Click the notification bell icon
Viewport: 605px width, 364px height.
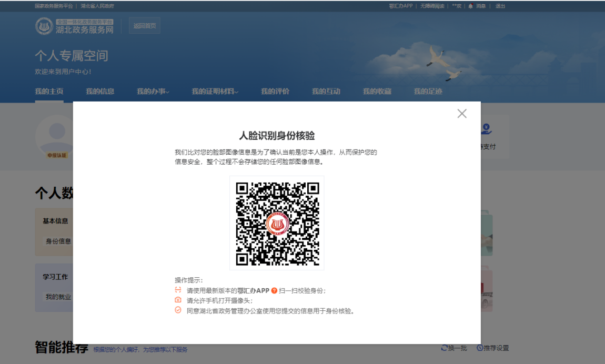470,6
